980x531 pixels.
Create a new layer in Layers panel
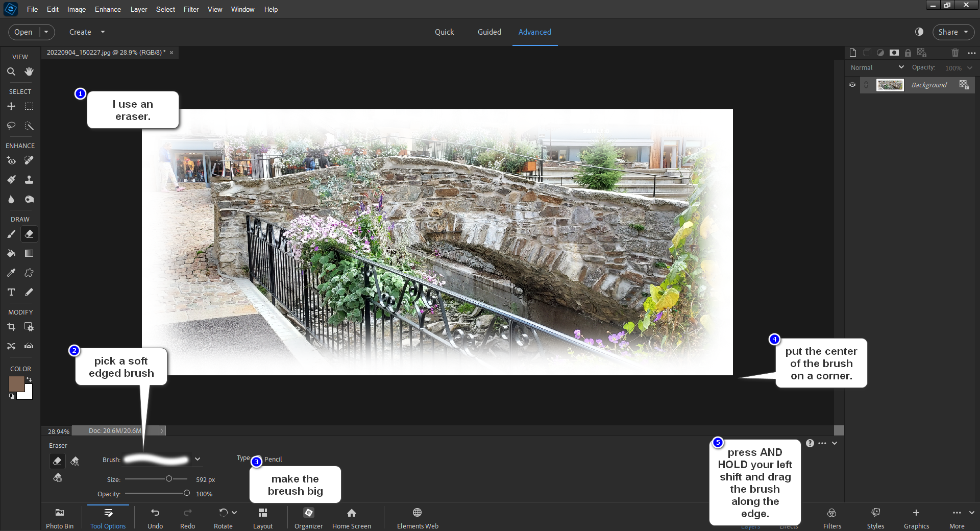click(852, 52)
